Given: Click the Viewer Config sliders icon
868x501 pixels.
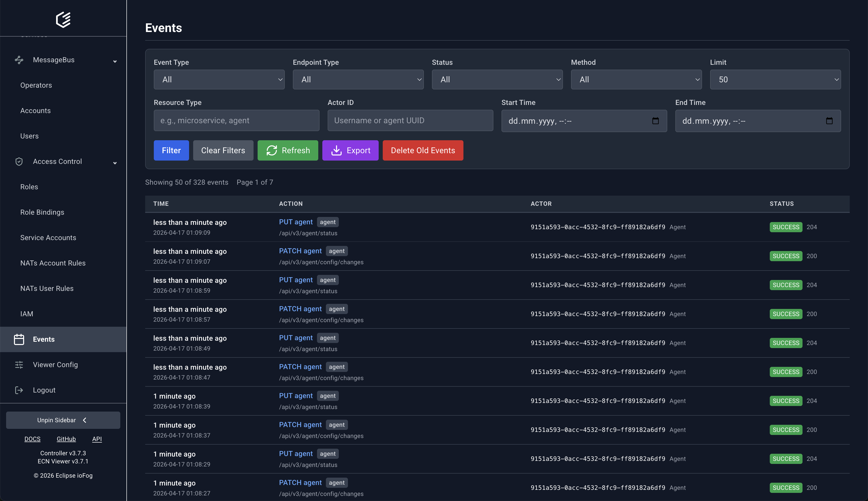Looking at the screenshot, I should [x=19, y=365].
